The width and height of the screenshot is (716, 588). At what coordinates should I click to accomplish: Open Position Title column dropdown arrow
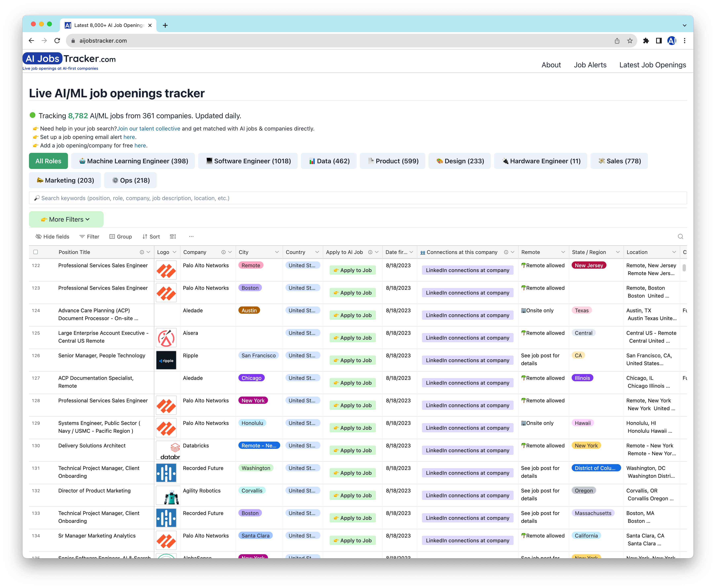coord(148,252)
